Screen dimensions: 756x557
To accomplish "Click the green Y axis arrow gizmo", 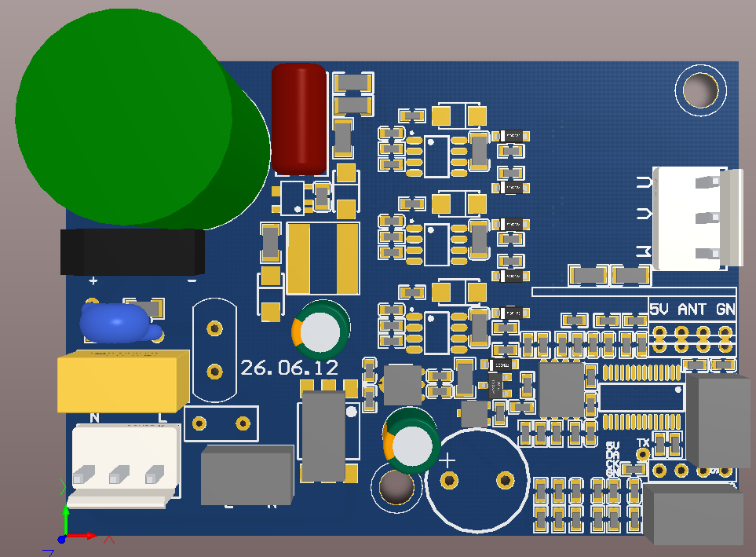I will 66,519.
